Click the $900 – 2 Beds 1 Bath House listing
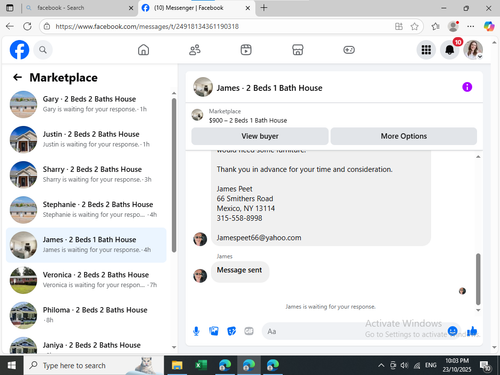The height and width of the screenshot is (375, 500). click(x=248, y=121)
